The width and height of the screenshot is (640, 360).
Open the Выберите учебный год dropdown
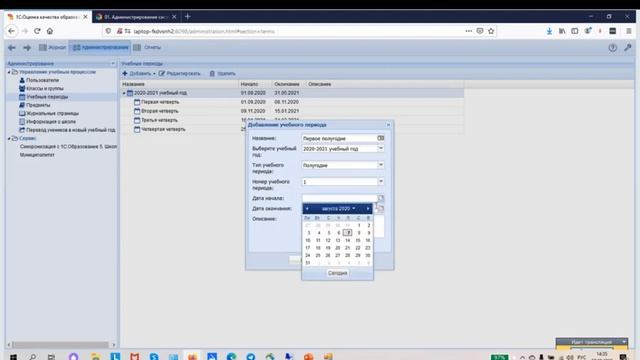[x=380, y=149]
